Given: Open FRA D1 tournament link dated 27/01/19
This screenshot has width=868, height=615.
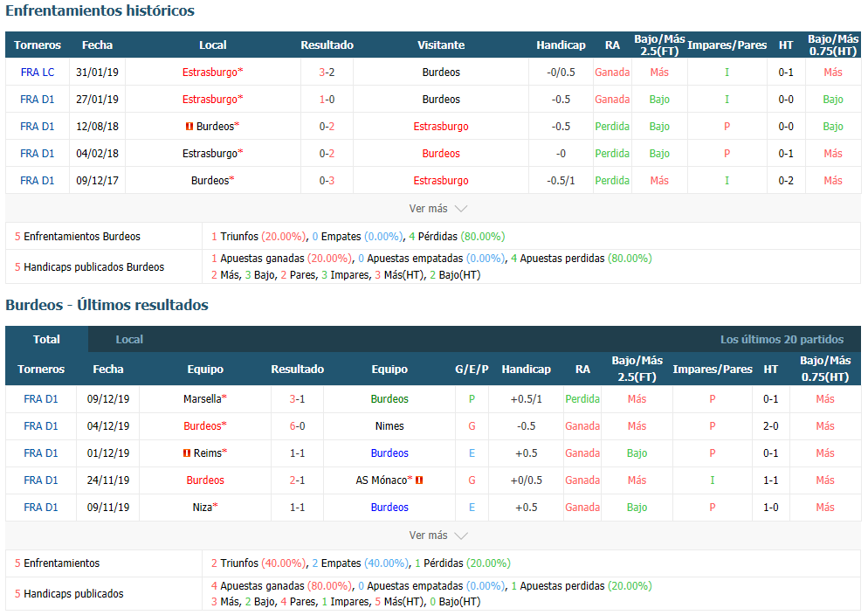Looking at the screenshot, I should 37,99.
